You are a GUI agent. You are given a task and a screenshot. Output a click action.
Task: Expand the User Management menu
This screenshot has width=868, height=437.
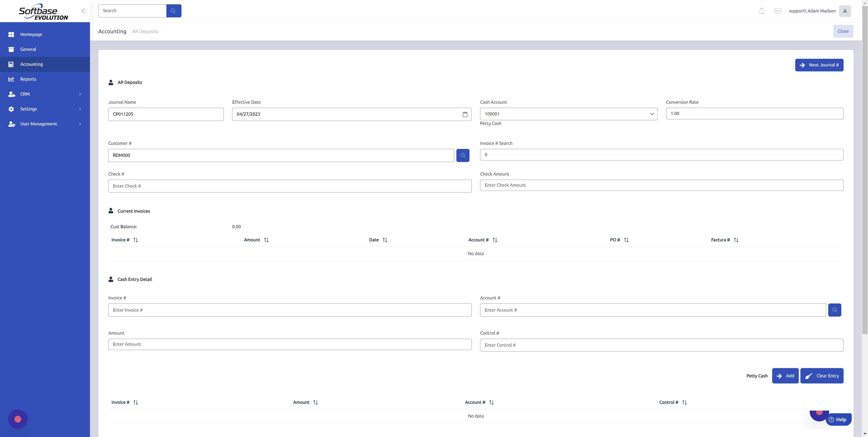coord(45,124)
